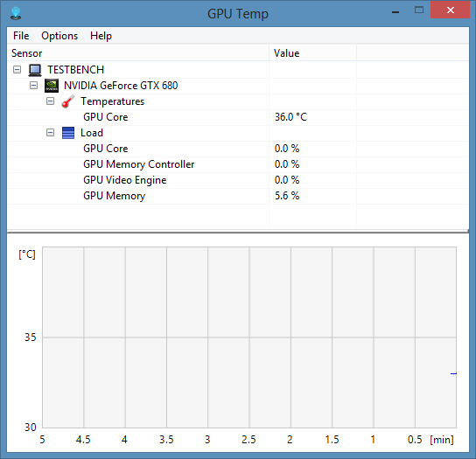Close the GPU Temp window
476x459 pixels.
(x=451, y=10)
